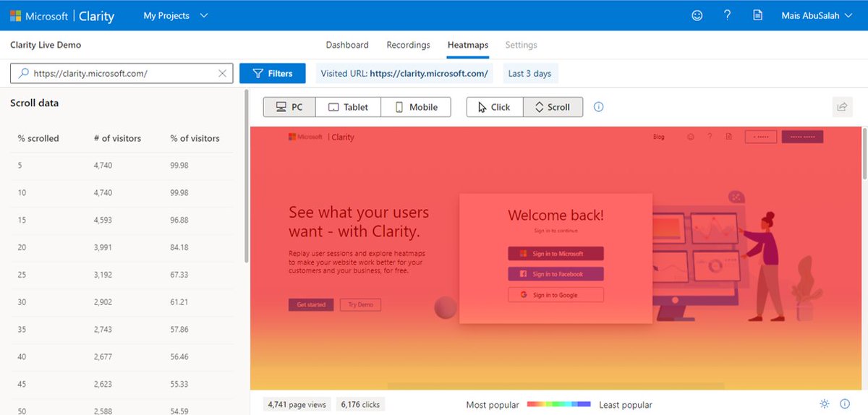Viewport: 868px width, 415px height.
Task: Clear the URL search field
Action: coord(223,73)
